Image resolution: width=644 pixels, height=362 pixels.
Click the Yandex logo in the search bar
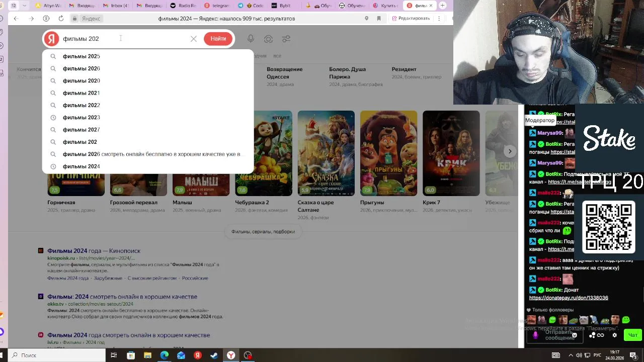tap(51, 39)
